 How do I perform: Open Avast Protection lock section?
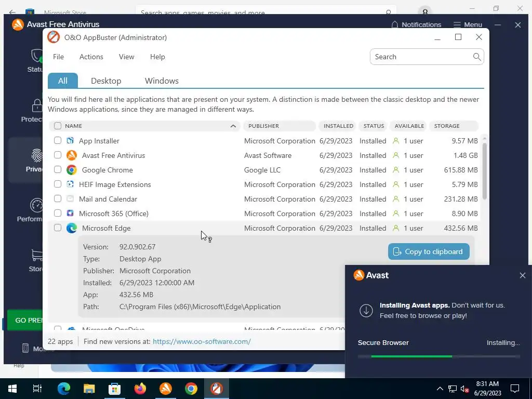coord(32,110)
